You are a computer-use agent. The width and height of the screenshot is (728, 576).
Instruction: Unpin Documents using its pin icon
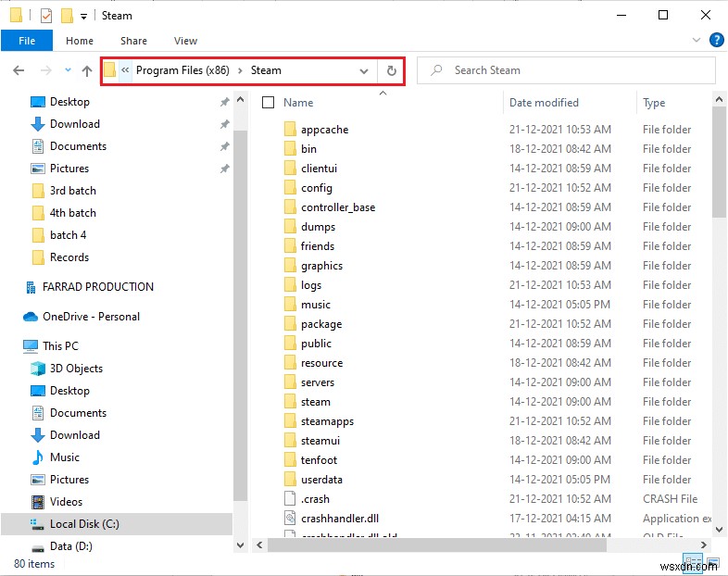tap(225, 146)
